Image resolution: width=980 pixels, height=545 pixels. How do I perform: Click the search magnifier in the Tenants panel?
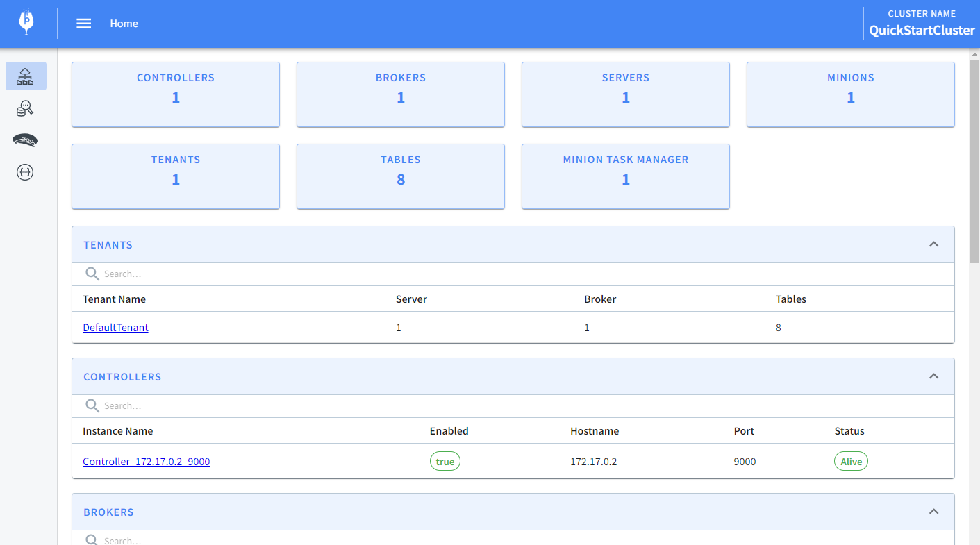pos(92,274)
